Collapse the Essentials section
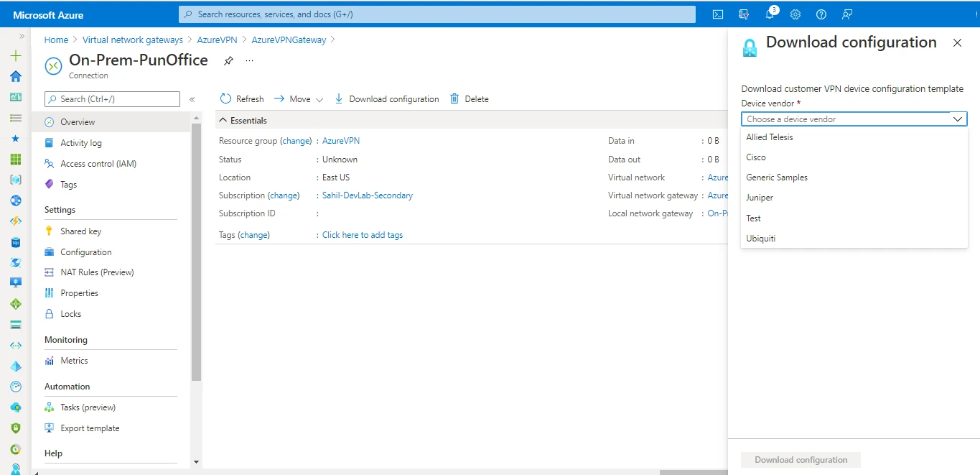 pyautogui.click(x=223, y=119)
